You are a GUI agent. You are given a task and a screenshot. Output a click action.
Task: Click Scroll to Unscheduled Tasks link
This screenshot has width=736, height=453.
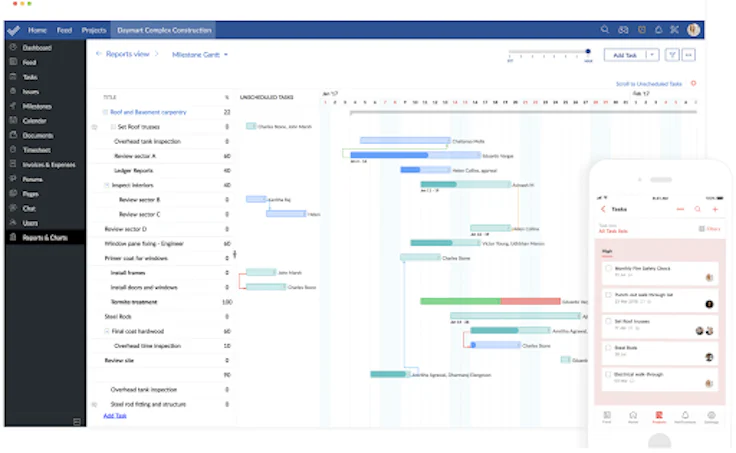pyautogui.click(x=649, y=84)
